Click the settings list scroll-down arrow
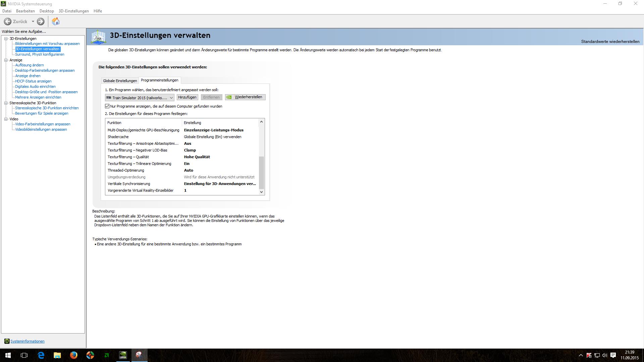The width and height of the screenshot is (644, 362). coord(261,192)
